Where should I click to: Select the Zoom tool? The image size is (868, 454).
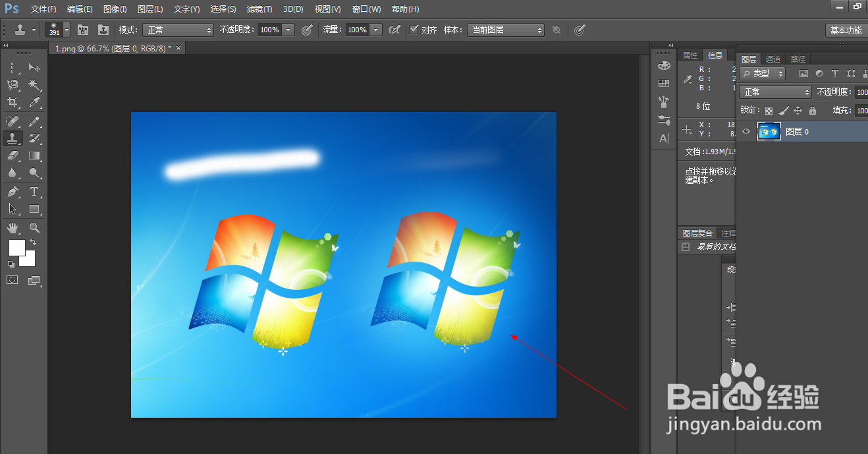coord(34,228)
